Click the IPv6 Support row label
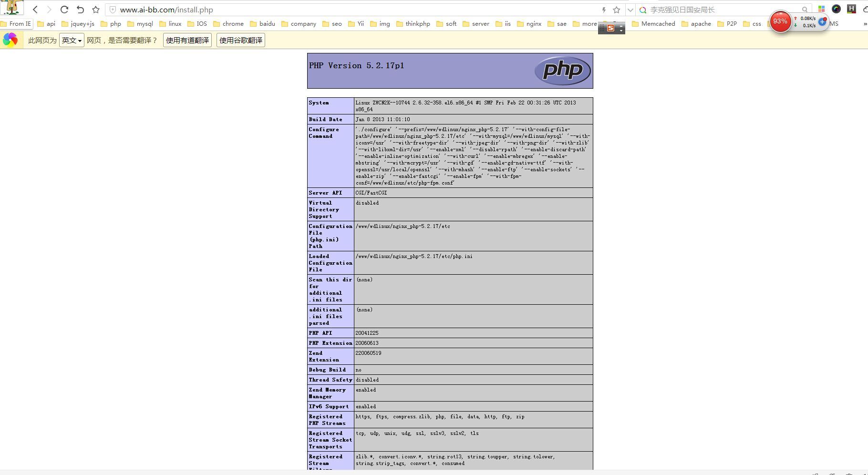Screen dimensions: 868x475 (x=329, y=406)
